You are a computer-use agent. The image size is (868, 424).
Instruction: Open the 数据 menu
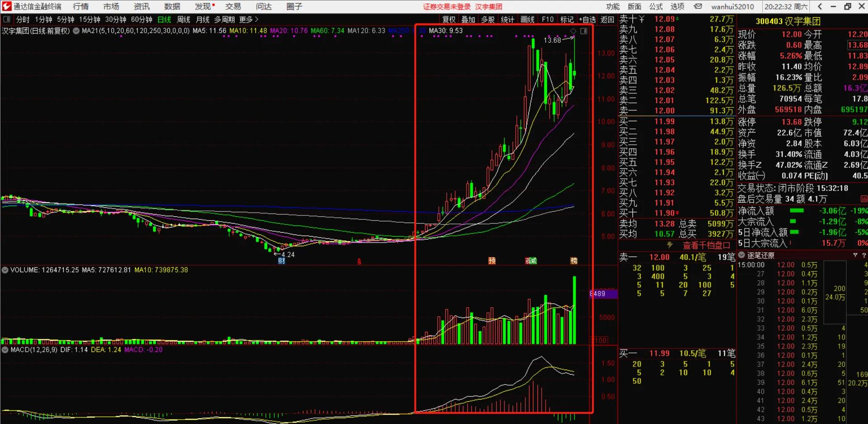coord(172,6)
